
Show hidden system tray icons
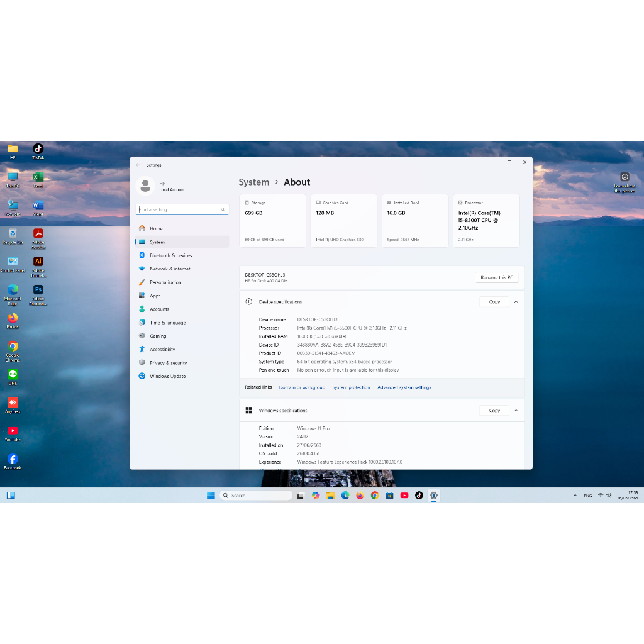coord(575,496)
